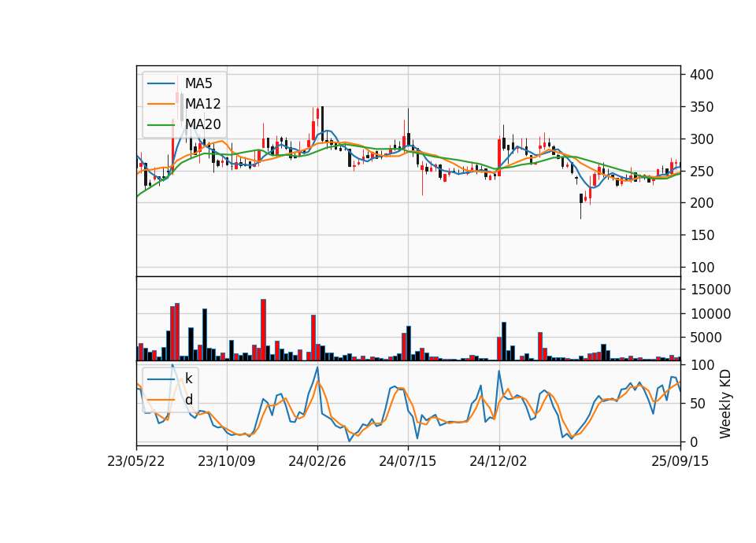Image resolution: width=756 pixels, height=543 pixels.
Task: Click the orange MA12 legend line sample
Action: coord(161,104)
